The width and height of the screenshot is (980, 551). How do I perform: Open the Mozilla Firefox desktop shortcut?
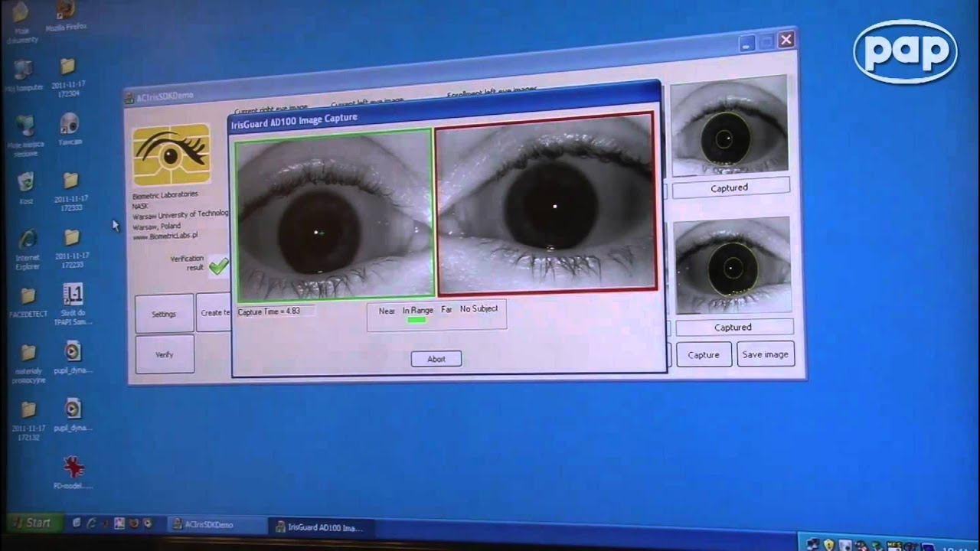67,15
